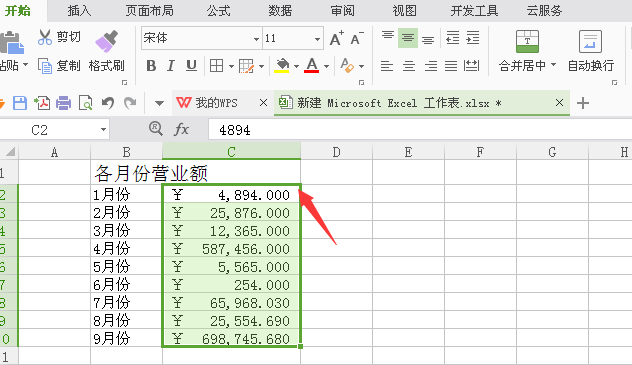Decrease font size with A- icon
This screenshot has height=365, width=632.
click(x=357, y=38)
